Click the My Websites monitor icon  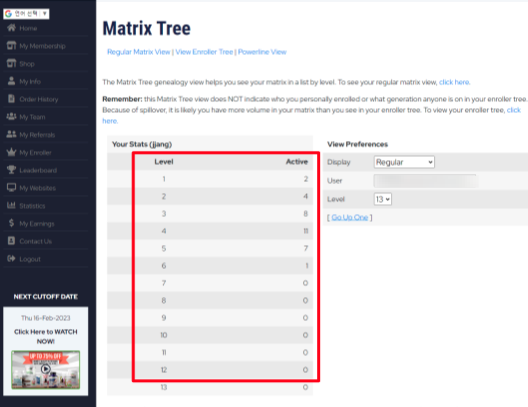point(11,188)
